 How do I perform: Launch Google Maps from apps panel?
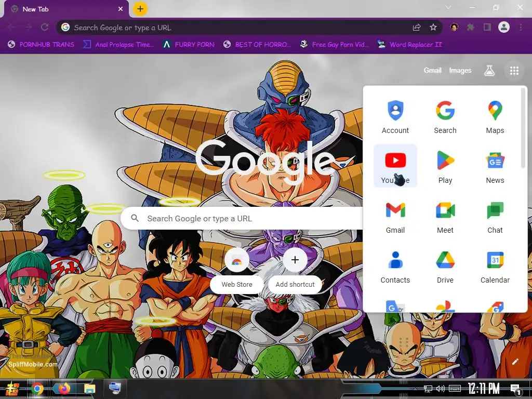click(495, 116)
